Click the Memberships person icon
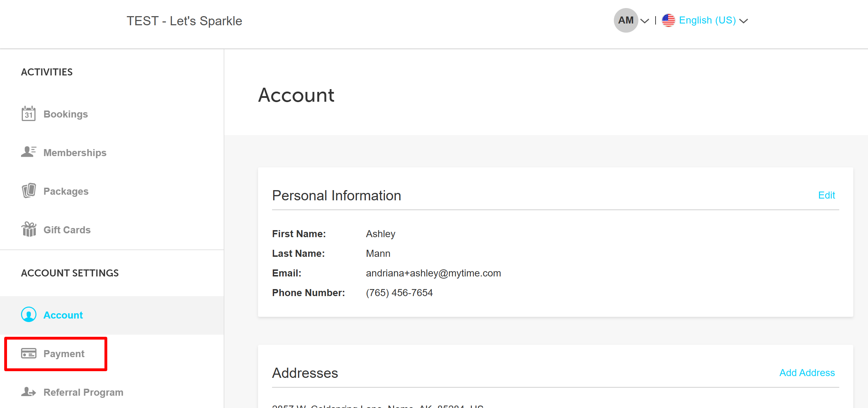The image size is (868, 408). [x=28, y=152]
